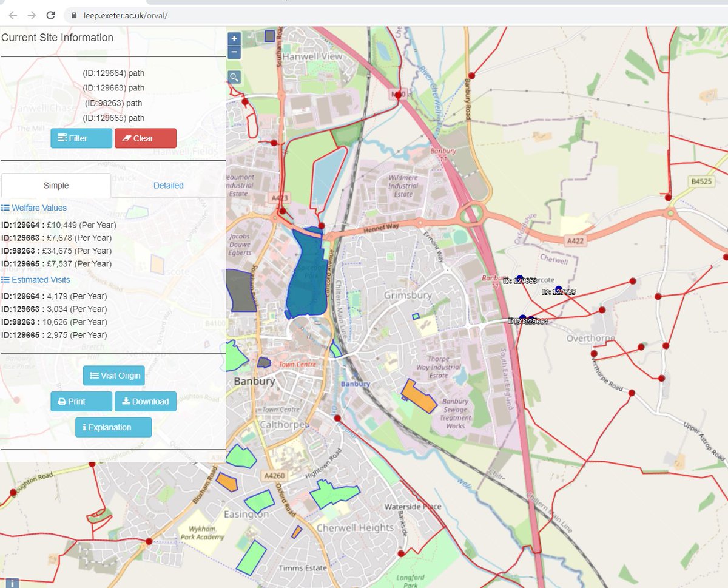Click red path node on Banbury Road north
728x588 pixels.
pyautogui.click(x=471, y=76)
